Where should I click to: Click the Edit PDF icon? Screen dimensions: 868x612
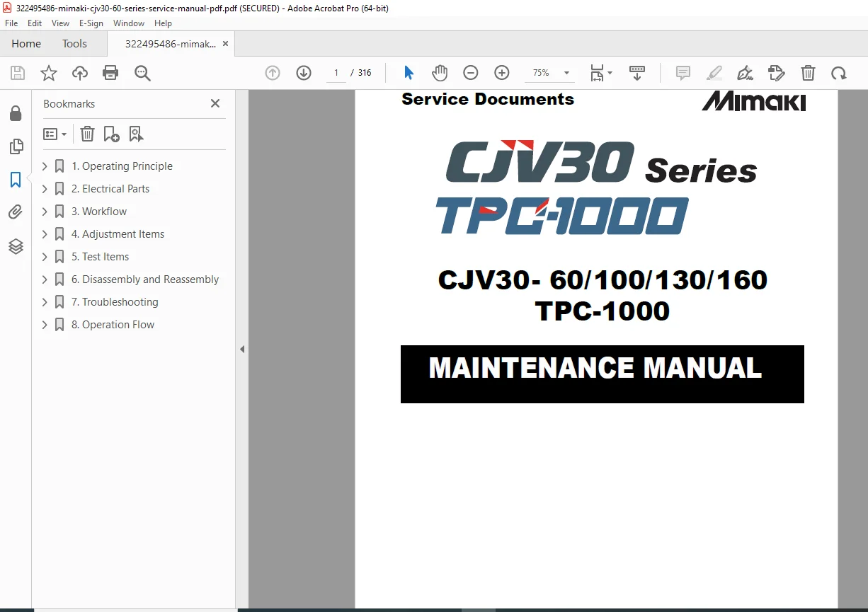pos(777,73)
